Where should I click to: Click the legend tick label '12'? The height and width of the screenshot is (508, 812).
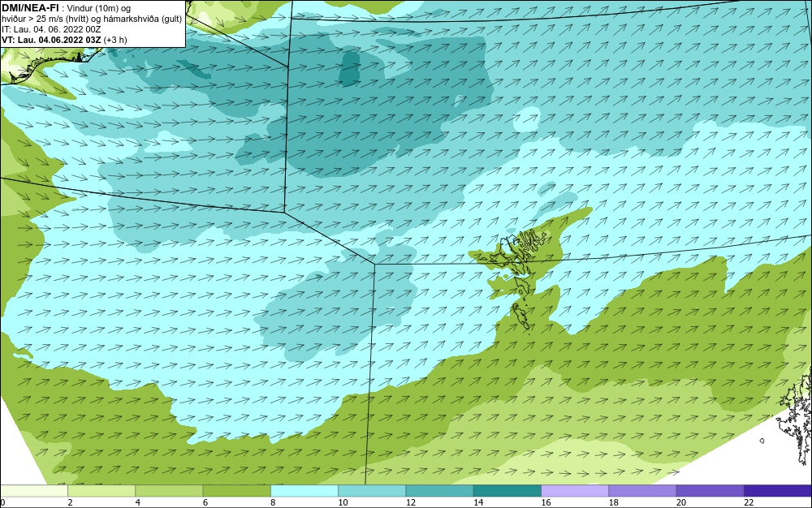pos(411,502)
